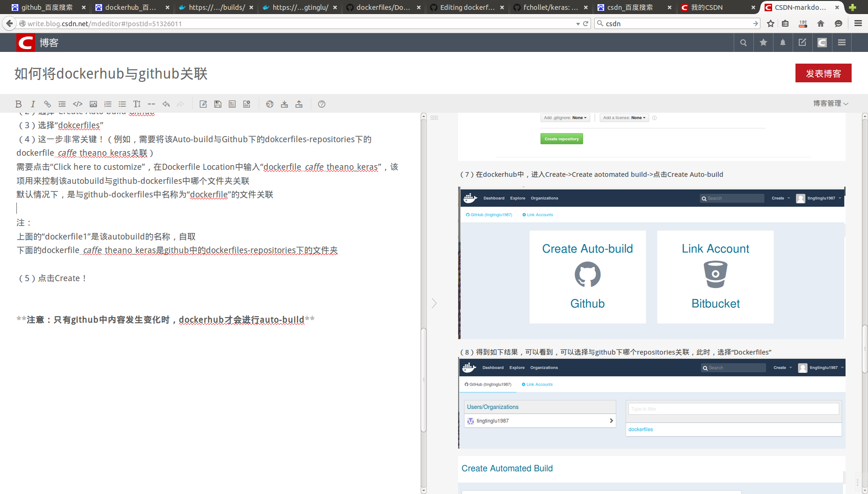868x494 pixels.
Task: Switch to the fchollet/keras tab
Action: 550,7
